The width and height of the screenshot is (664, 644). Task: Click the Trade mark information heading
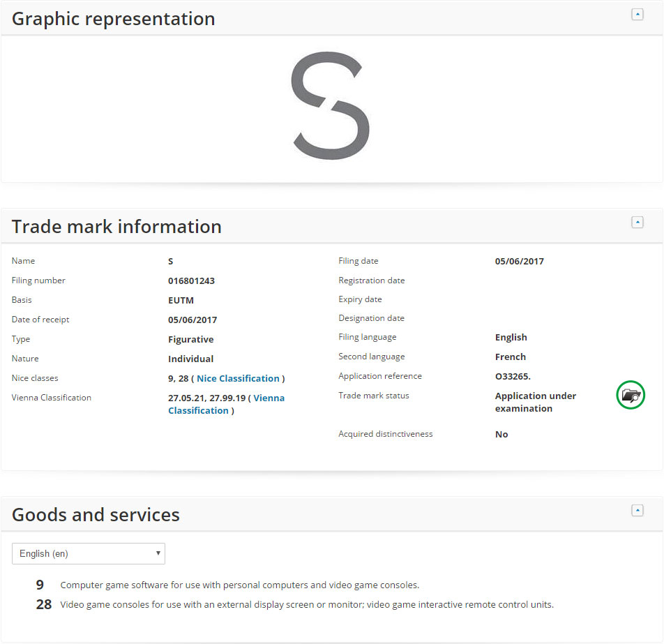pos(116,227)
